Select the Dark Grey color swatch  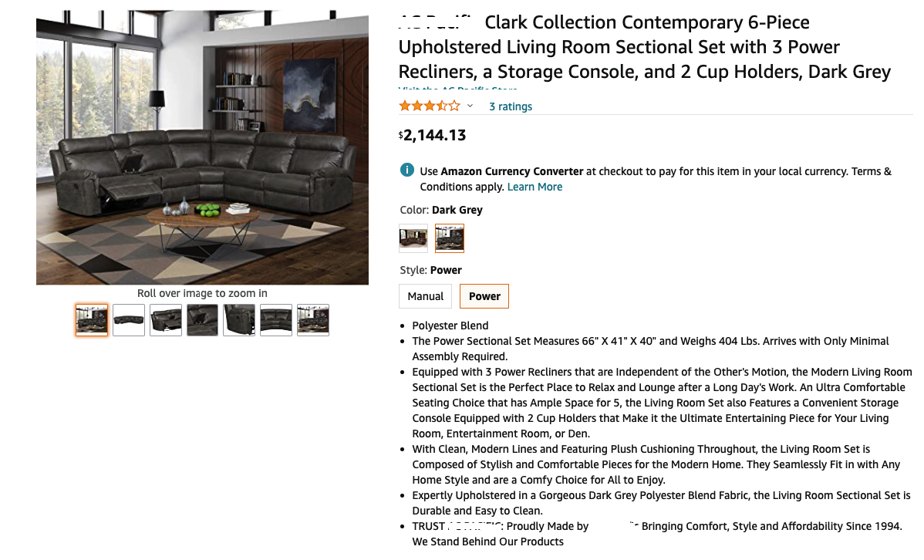pos(450,238)
